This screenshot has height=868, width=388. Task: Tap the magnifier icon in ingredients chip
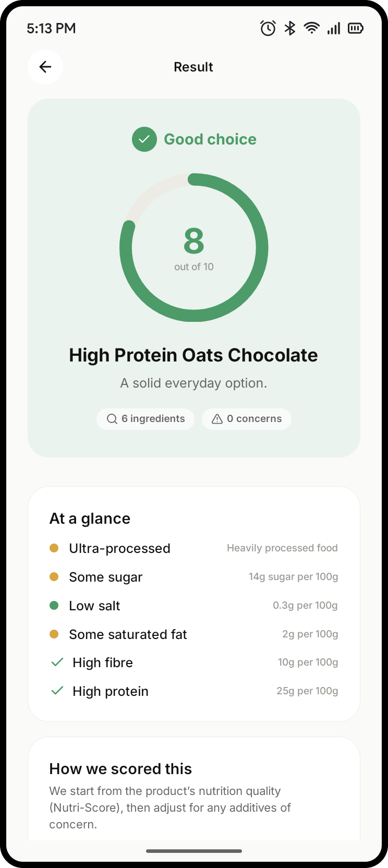point(112,419)
